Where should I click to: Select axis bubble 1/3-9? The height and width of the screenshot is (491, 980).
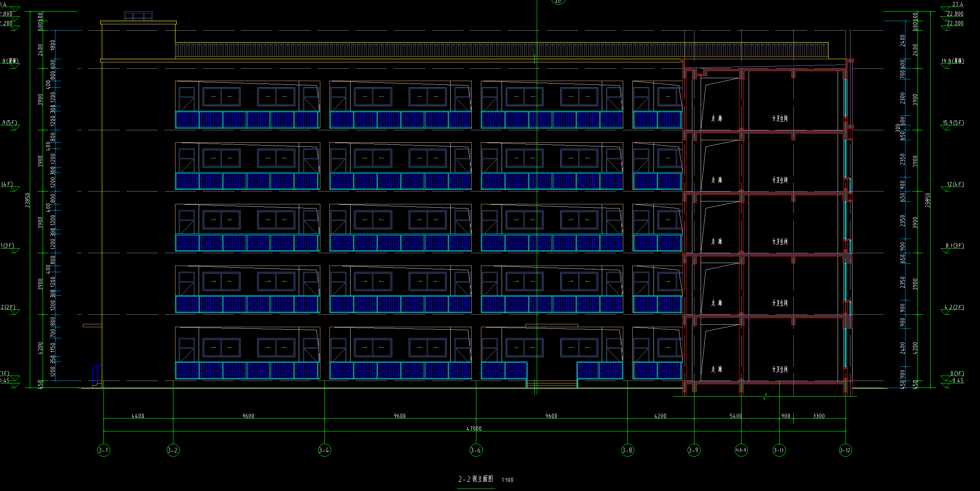tap(741, 450)
